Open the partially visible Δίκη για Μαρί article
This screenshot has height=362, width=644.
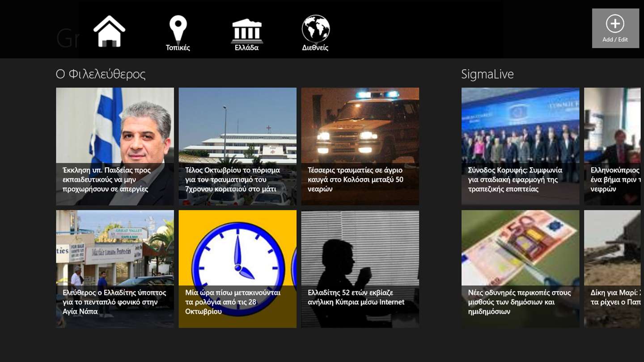tap(613, 269)
